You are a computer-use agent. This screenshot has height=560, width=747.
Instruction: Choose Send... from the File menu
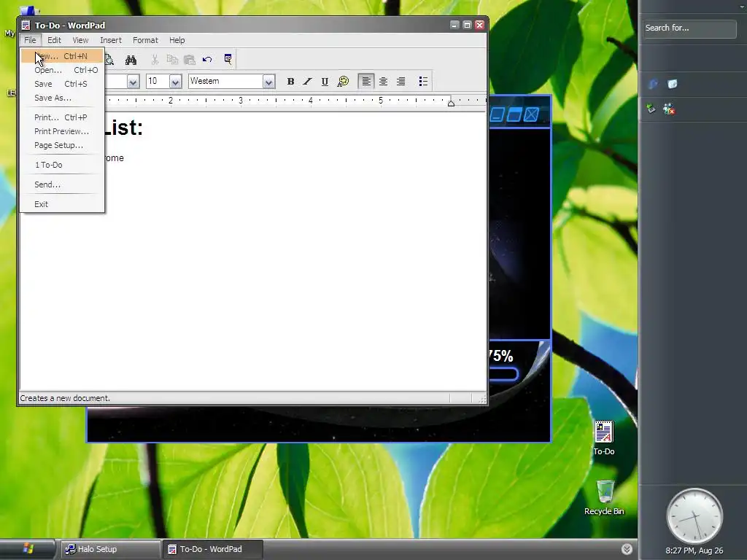coord(62,184)
